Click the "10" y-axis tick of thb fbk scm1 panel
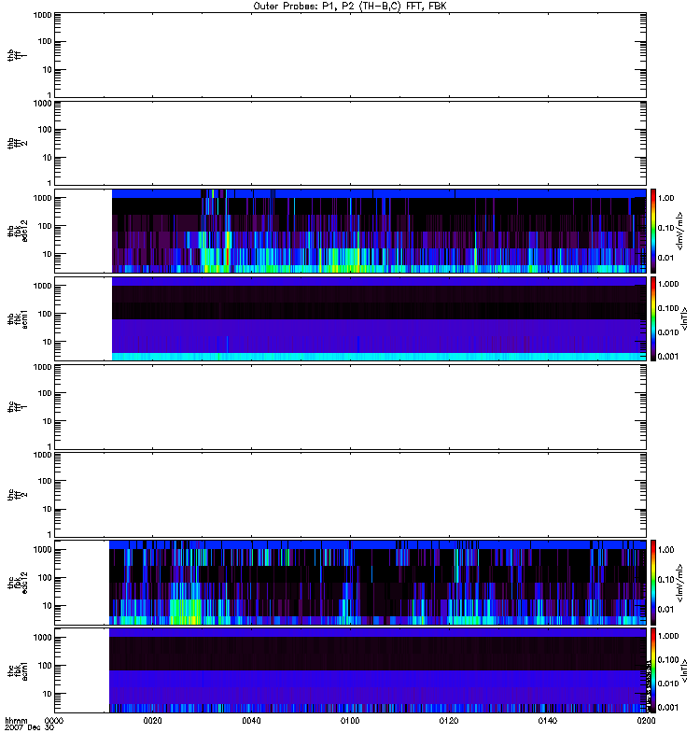This screenshot has height=747, width=700. point(48,342)
